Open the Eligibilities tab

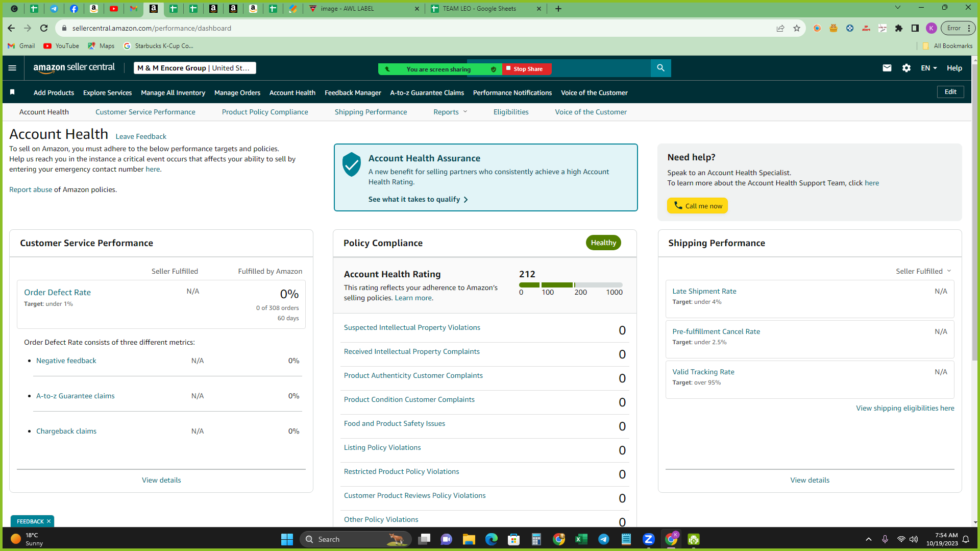tap(511, 112)
